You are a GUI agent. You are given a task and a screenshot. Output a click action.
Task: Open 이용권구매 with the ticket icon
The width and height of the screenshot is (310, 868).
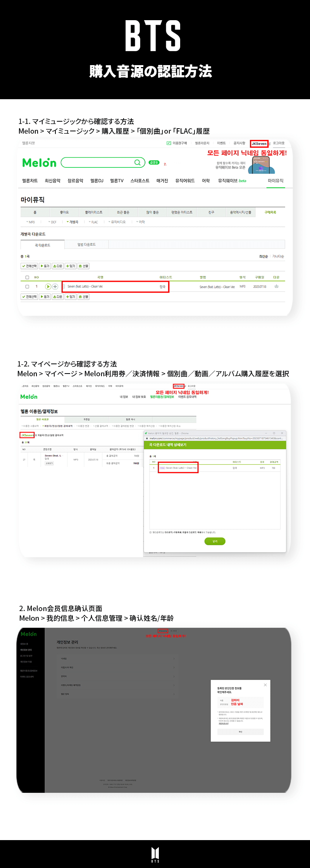tap(177, 143)
